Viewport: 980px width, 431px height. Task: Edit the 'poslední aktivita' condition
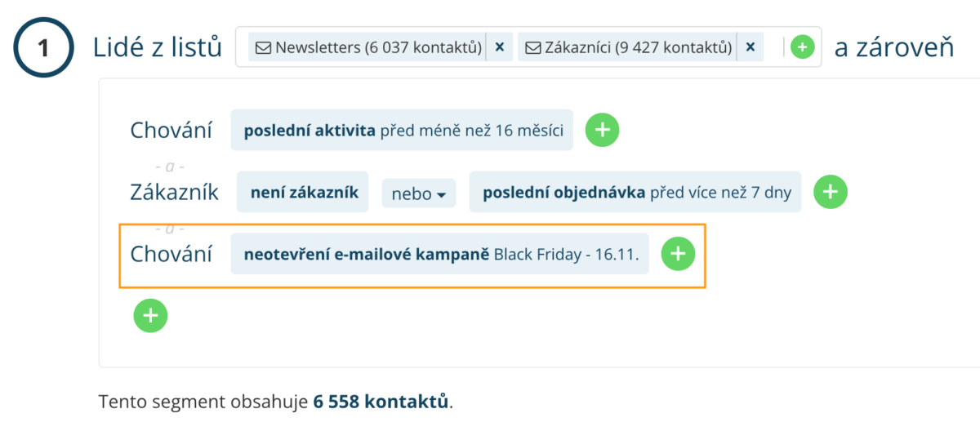point(402,130)
